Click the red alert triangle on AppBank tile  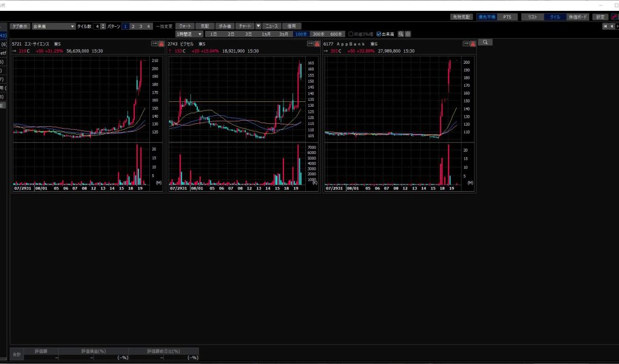tap(473, 44)
